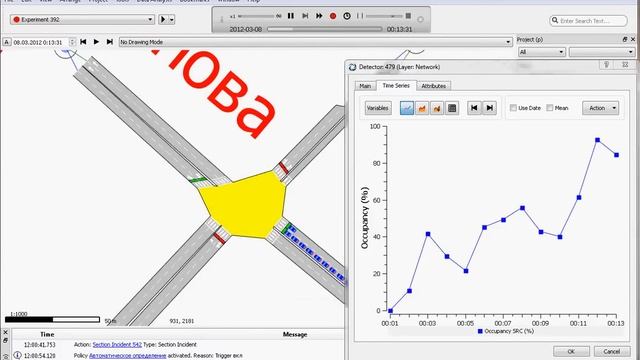The height and width of the screenshot is (360, 640).
Task: Select the line chart view icon
Action: (407, 108)
